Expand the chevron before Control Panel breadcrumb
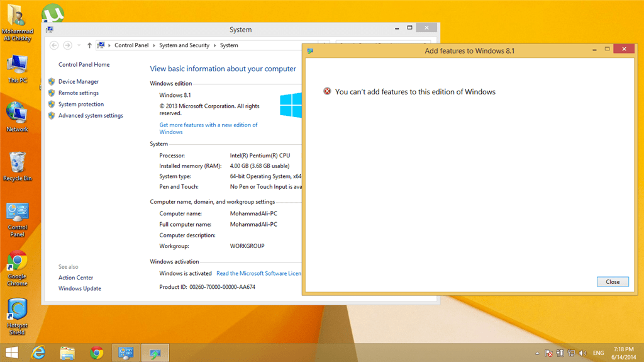 click(109, 45)
